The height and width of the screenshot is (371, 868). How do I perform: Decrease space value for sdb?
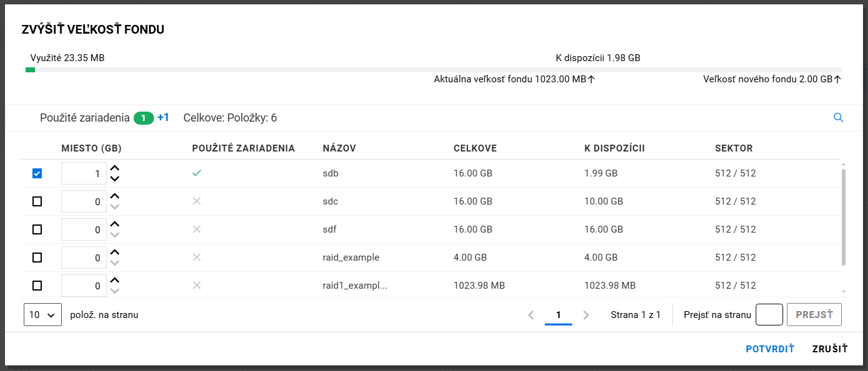coord(114,179)
